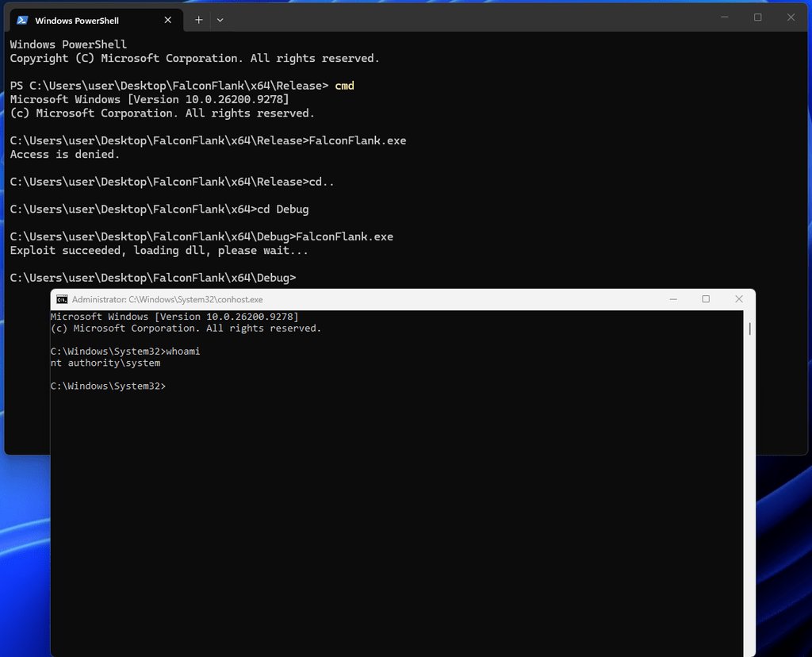Select the Windows PowerShell tab
The width and height of the screenshot is (812, 657).
pyautogui.click(x=96, y=20)
